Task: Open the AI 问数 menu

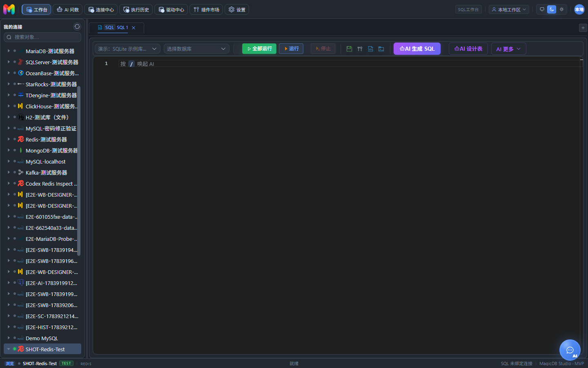Action: point(68,9)
